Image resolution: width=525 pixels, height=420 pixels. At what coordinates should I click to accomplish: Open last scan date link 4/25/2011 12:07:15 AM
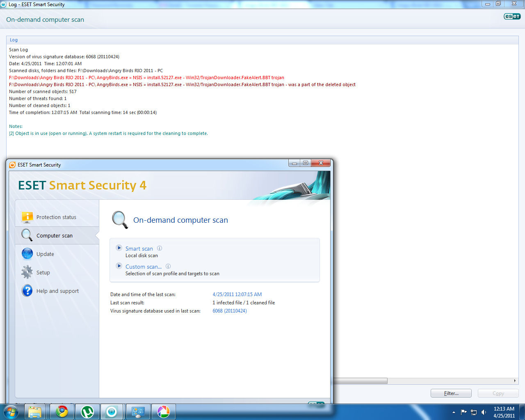[x=237, y=294]
